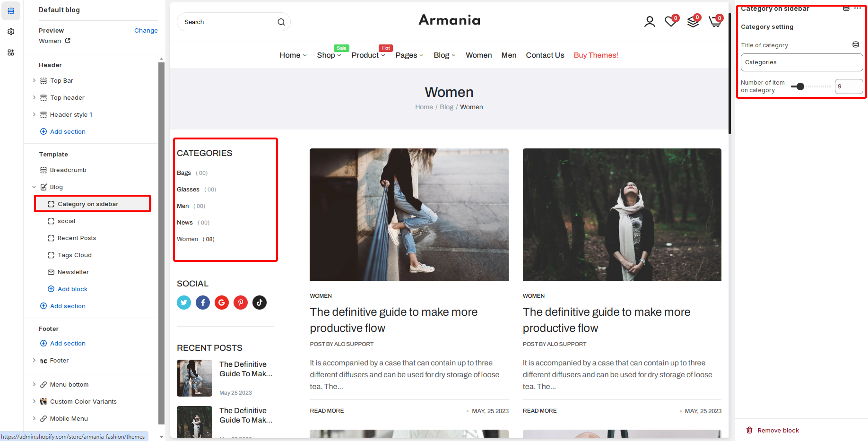Viewport: 868px width, 441px height.
Task: Collapse the Blog section
Action: tap(34, 187)
